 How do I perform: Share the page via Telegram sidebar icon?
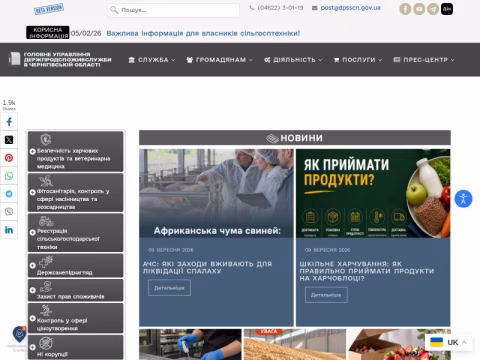click(x=9, y=194)
